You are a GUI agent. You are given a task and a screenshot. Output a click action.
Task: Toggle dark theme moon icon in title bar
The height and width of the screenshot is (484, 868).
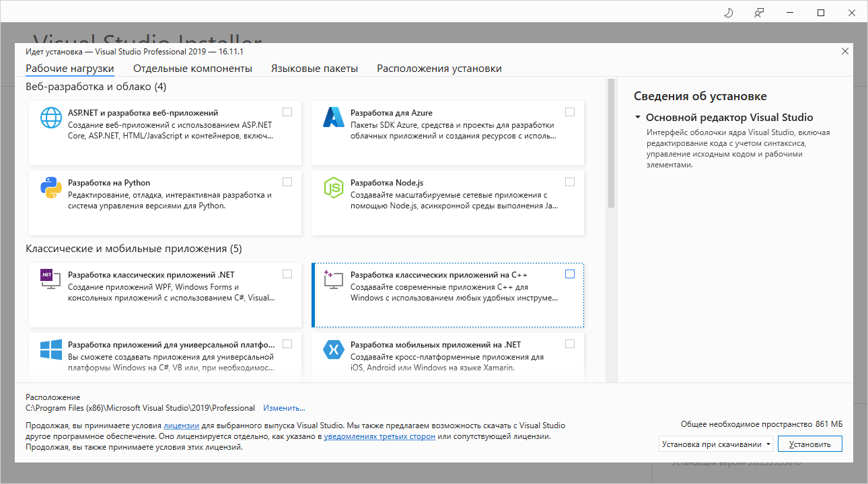coord(728,13)
